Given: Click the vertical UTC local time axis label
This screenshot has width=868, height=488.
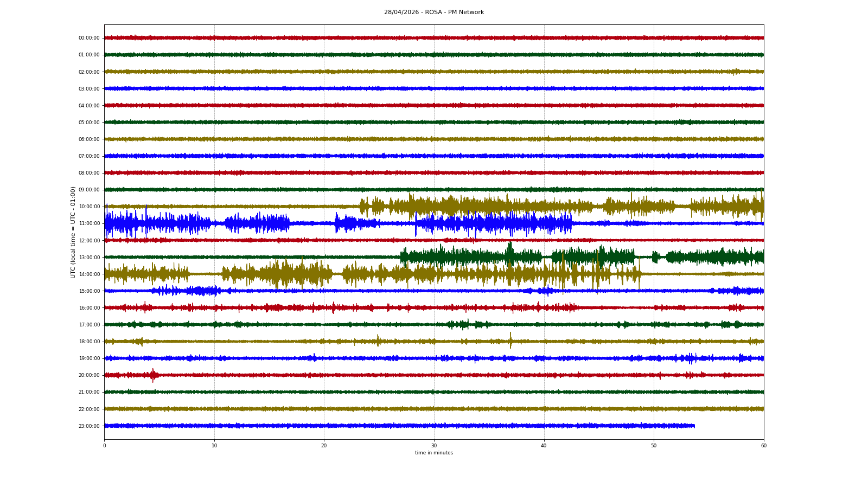Looking at the screenshot, I should [x=73, y=232].
